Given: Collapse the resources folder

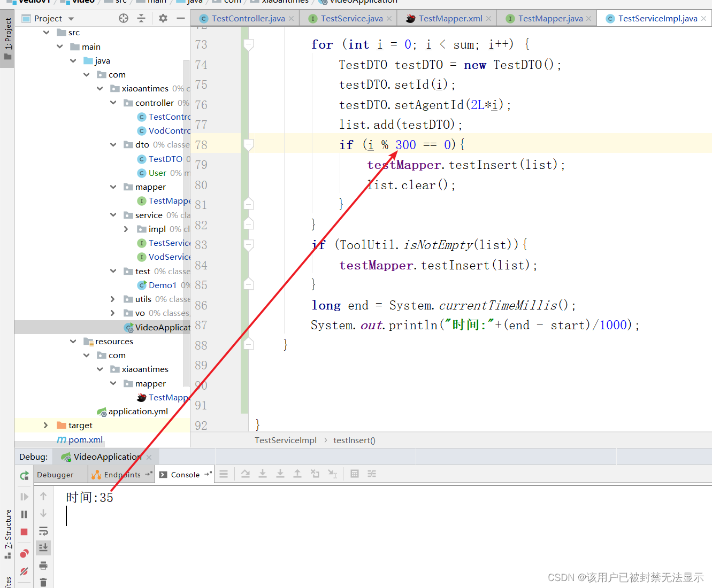Looking at the screenshot, I should [x=73, y=341].
